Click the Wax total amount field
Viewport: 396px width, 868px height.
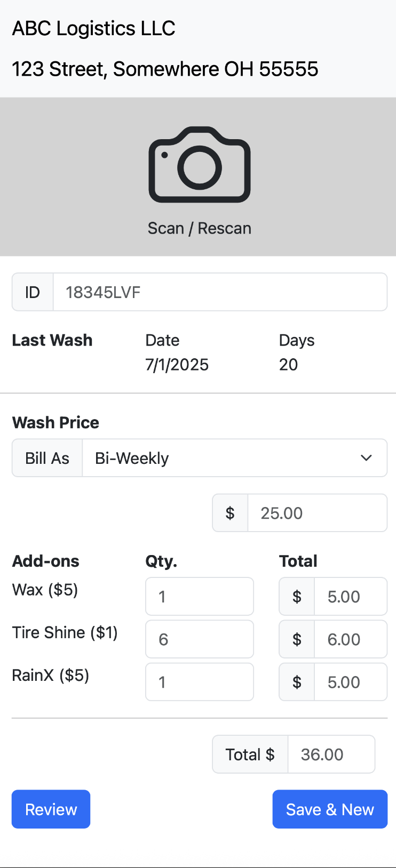click(x=350, y=597)
